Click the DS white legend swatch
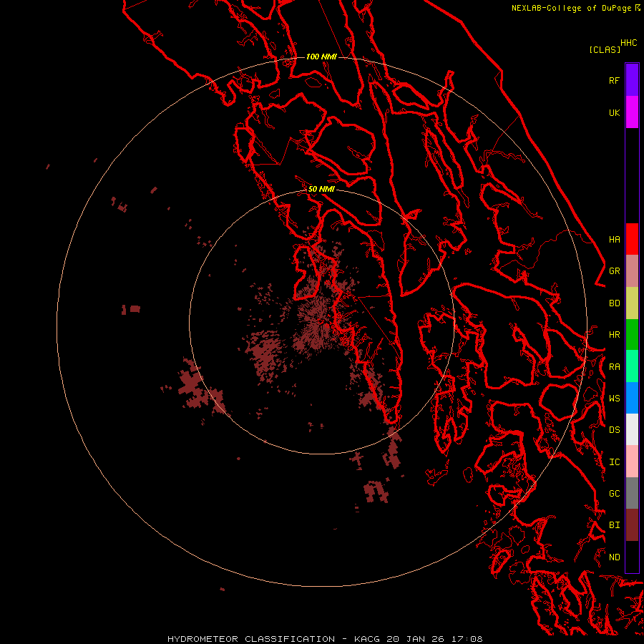This screenshot has width=644, height=644. [632, 429]
